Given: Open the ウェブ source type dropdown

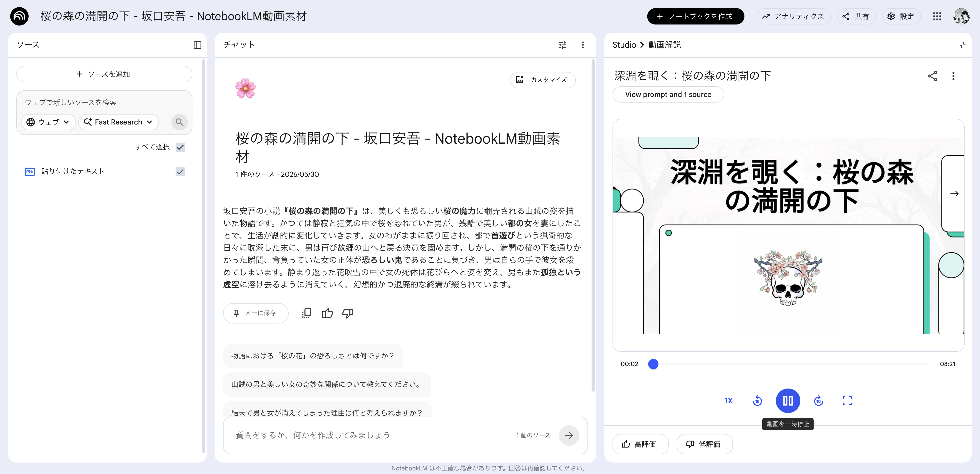Looking at the screenshot, I should [48, 122].
